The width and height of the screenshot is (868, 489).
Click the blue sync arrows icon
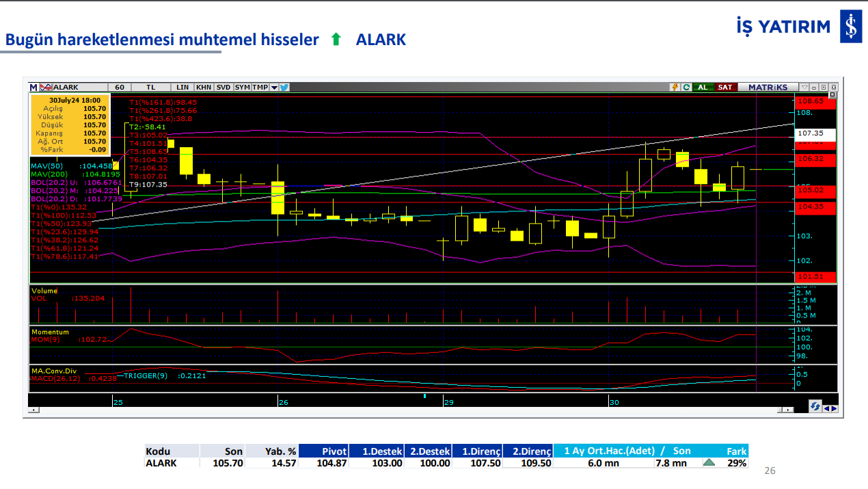[x=815, y=406]
